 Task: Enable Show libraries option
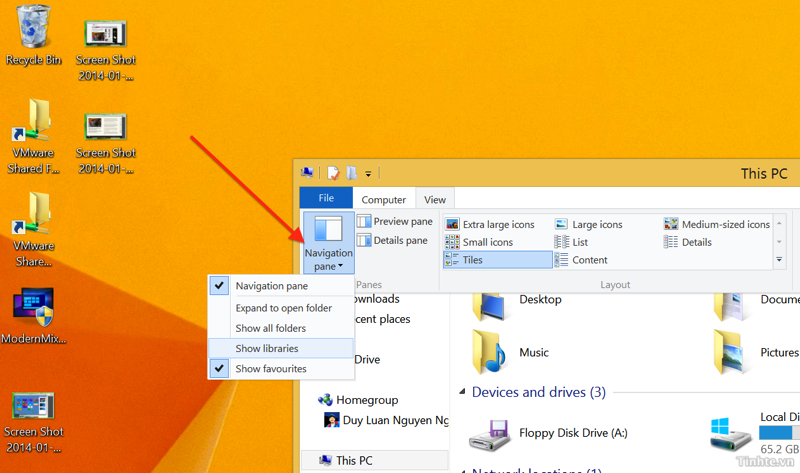click(x=267, y=348)
